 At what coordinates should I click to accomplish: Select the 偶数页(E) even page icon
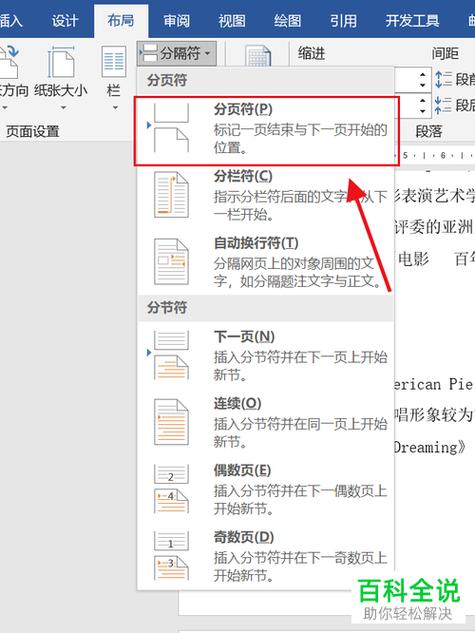point(171,488)
